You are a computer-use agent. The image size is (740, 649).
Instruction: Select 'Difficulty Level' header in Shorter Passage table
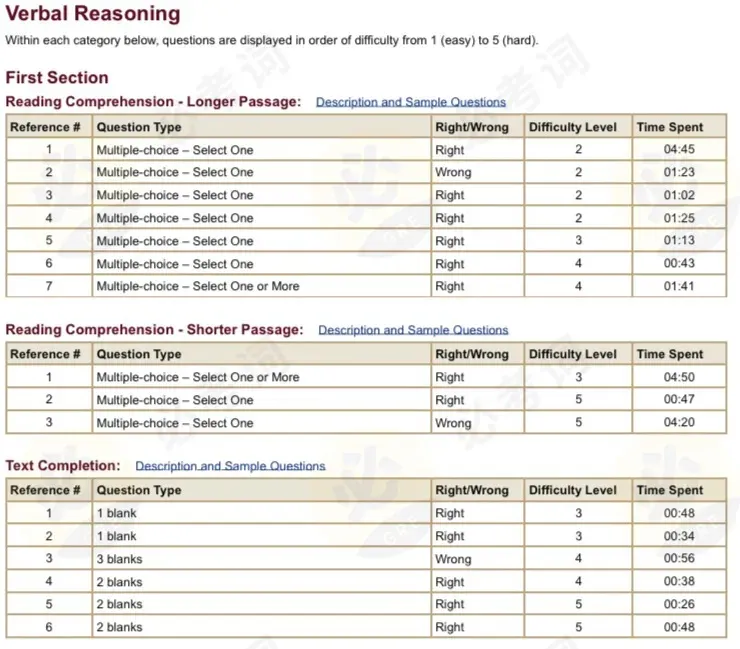tap(573, 354)
